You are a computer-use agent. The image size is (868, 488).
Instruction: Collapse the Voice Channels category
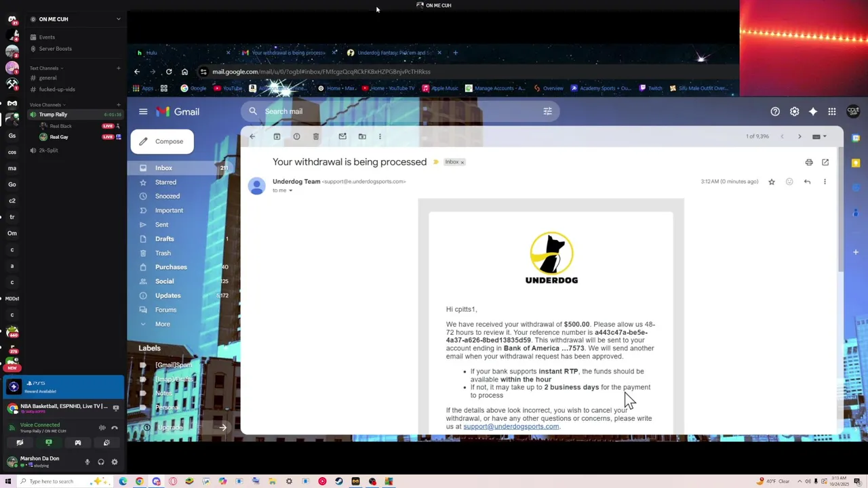coord(47,105)
